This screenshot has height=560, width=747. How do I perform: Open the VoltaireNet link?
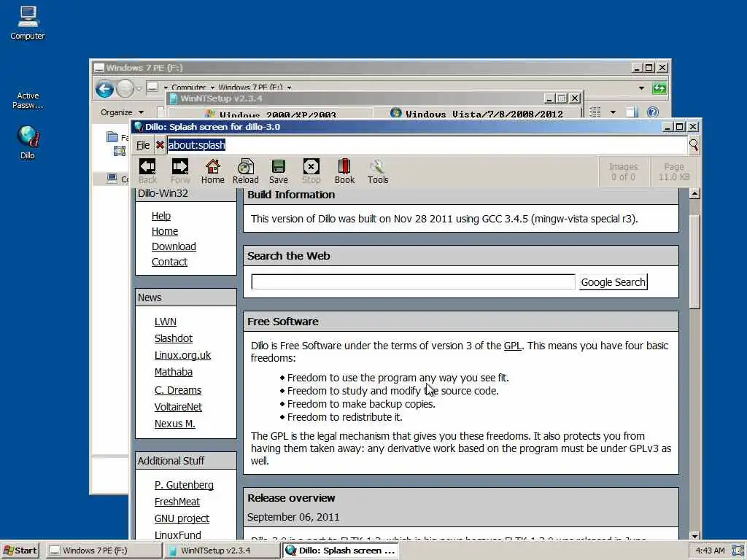pyautogui.click(x=178, y=407)
